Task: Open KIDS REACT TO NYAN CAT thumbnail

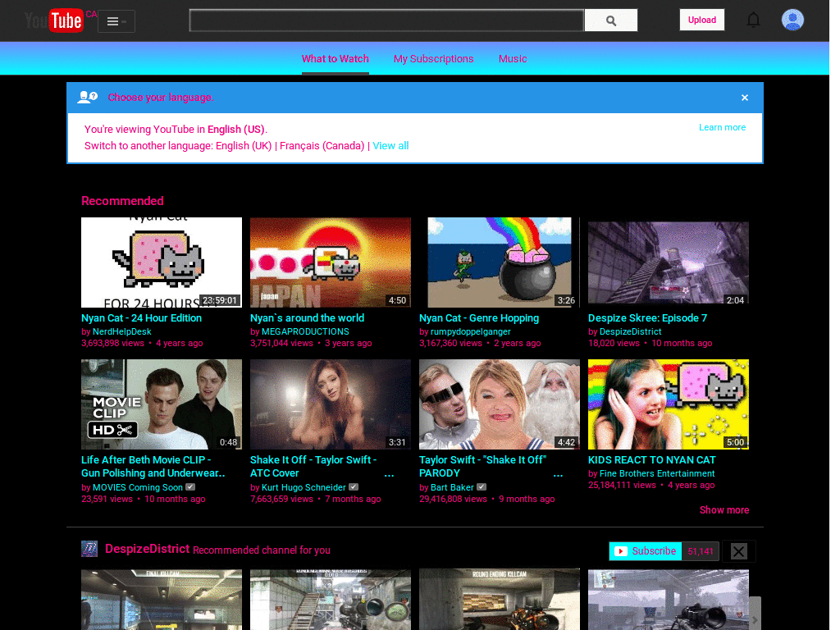Action: tap(669, 404)
